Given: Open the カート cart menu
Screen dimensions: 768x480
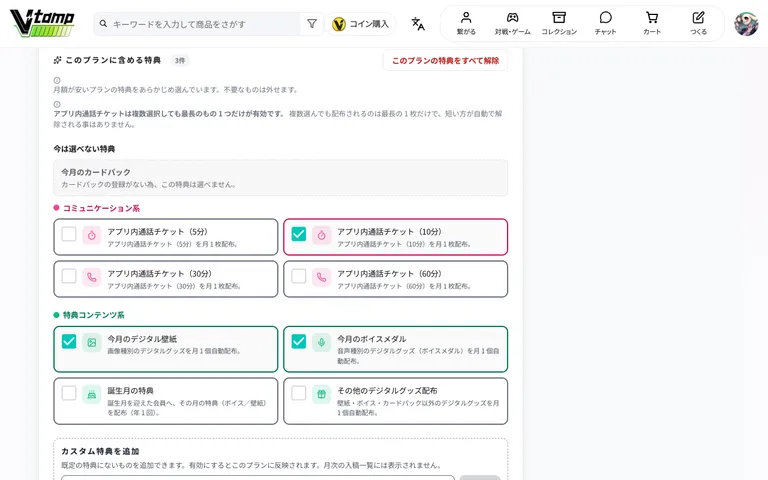Looking at the screenshot, I should [652, 24].
